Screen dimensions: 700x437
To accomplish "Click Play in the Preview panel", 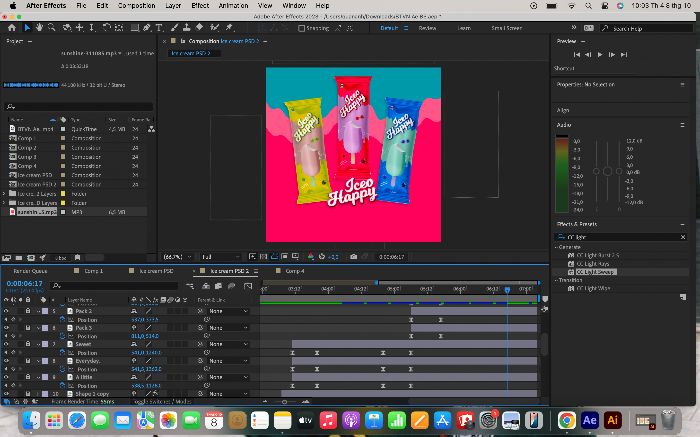I will tap(600, 54).
